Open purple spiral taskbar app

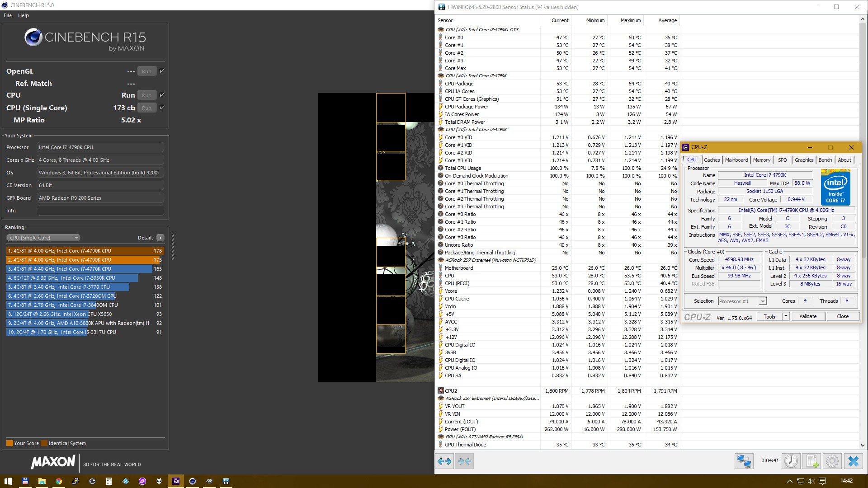tap(142, 481)
